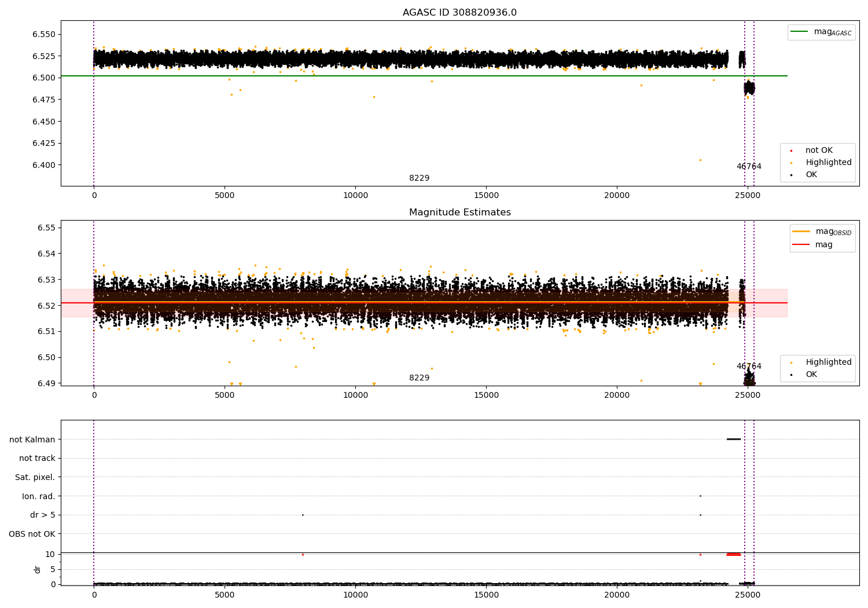Image resolution: width=868 pixels, height=608 pixels.
Task: Click the orange mag OBSID legend line
Action: point(801,232)
